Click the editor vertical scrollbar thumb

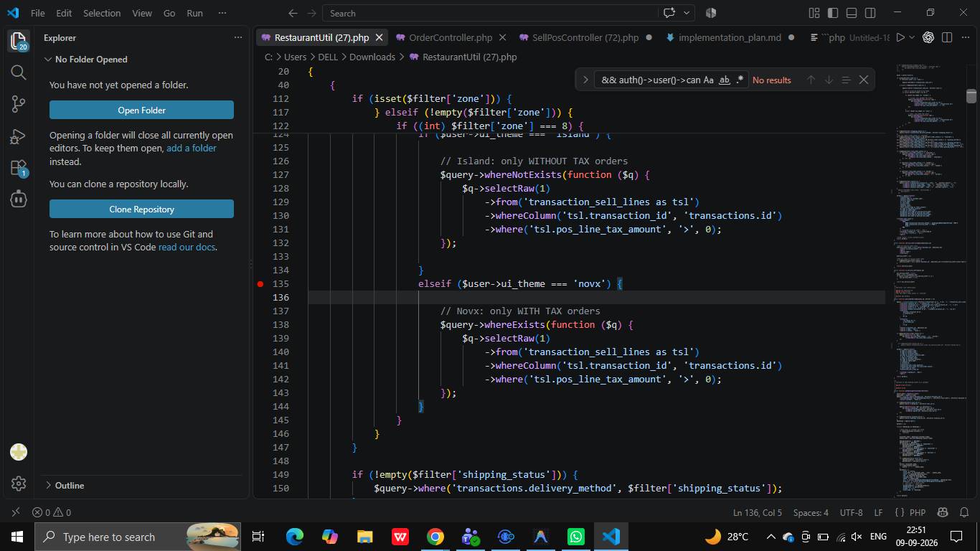tap(971, 96)
